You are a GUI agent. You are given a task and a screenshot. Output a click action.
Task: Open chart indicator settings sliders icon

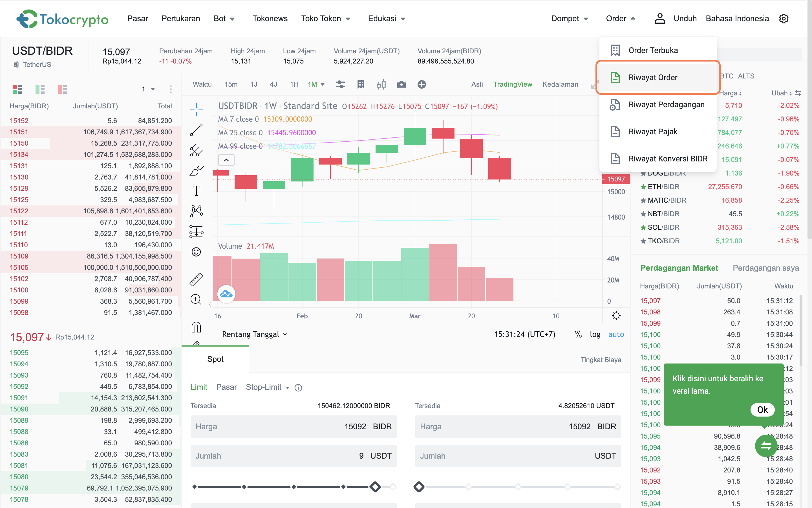click(340, 84)
